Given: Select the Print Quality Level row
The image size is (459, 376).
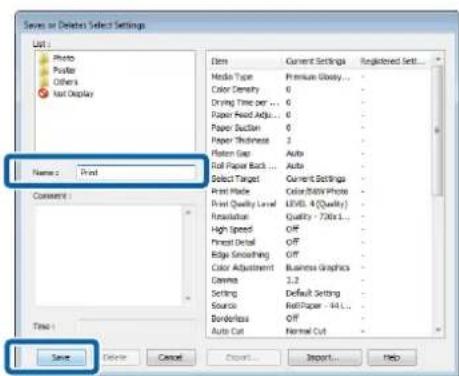Looking at the screenshot, I should 320,204.
